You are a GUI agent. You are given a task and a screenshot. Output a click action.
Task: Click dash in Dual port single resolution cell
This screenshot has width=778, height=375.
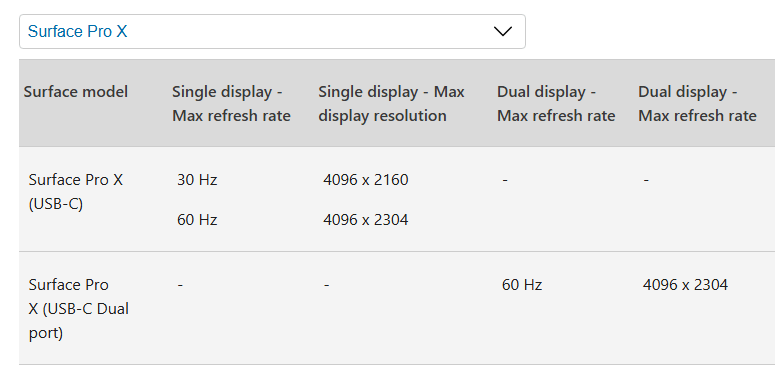click(x=326, y=286)
